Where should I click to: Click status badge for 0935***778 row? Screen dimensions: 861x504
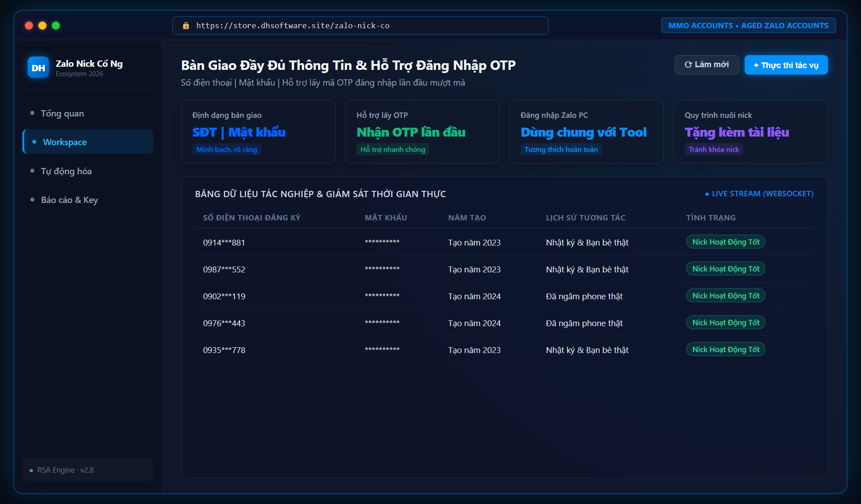(726, 349)
